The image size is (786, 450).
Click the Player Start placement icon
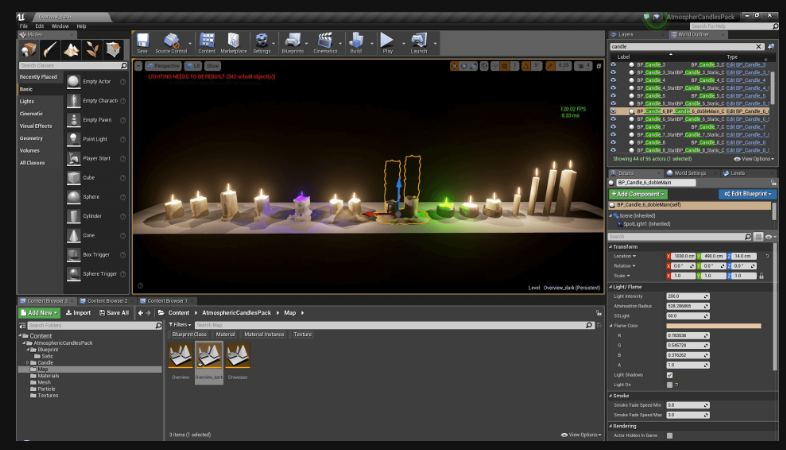click(x=74, y=158)
